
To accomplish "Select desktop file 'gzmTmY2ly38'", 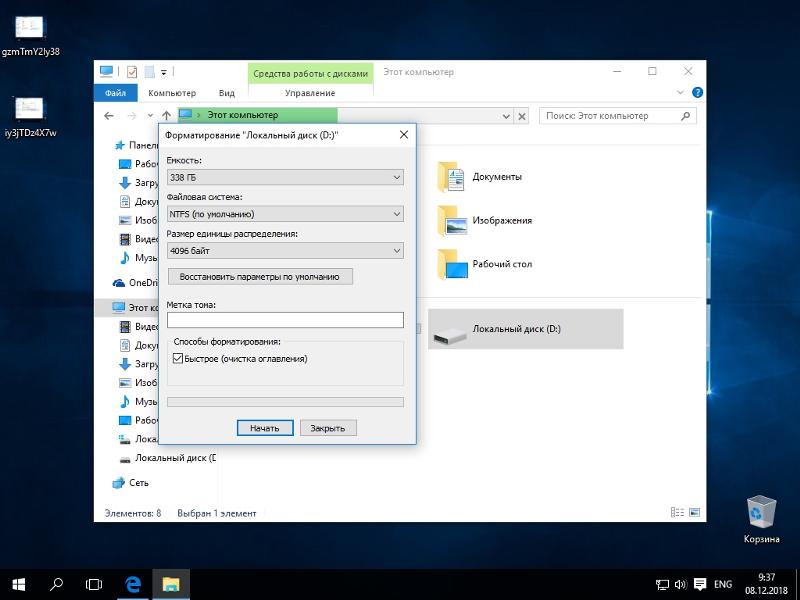I will 31,36.
